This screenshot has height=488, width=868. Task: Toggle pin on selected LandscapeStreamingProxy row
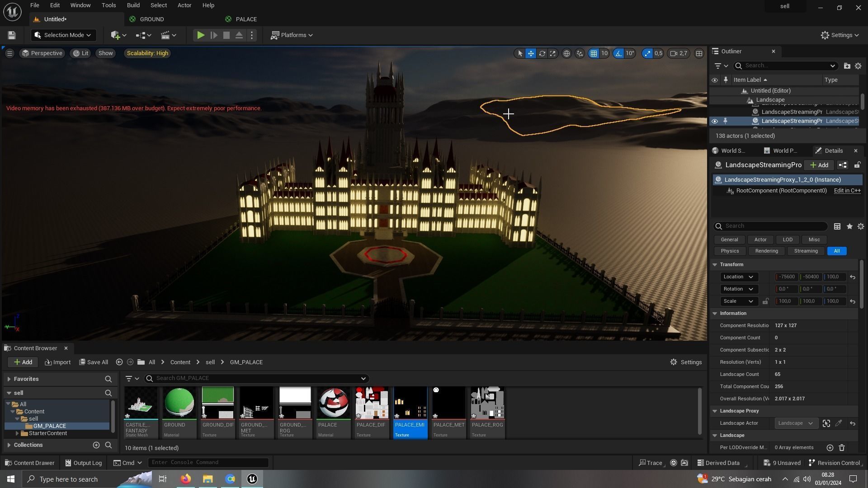(x=725, y=121)
